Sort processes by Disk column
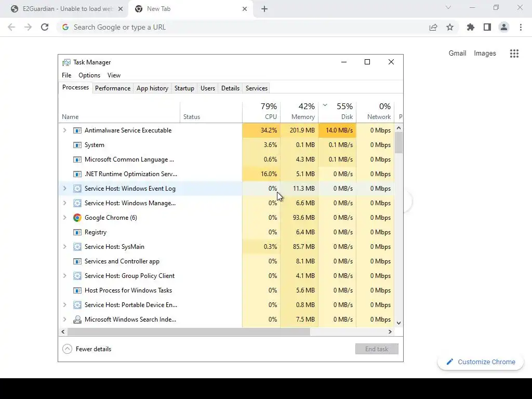This screenshot has height=399, width=532. [x=337, y=112]
